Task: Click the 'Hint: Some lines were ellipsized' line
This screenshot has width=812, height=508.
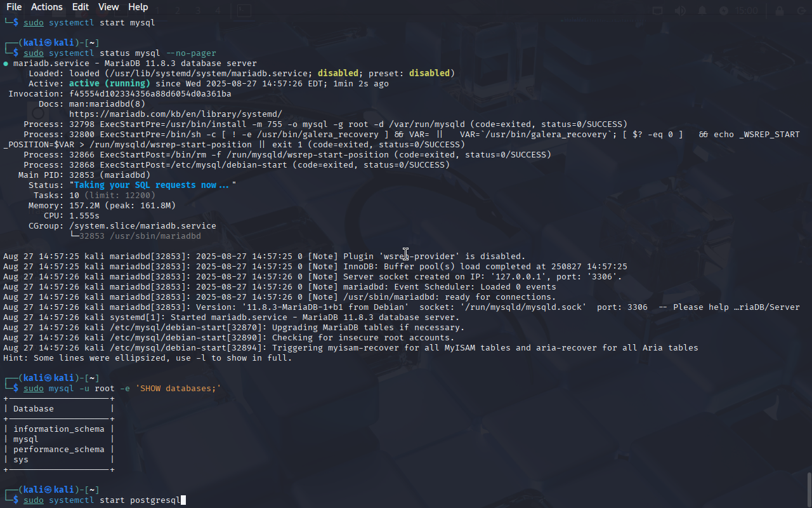Action: click(148, 358)
